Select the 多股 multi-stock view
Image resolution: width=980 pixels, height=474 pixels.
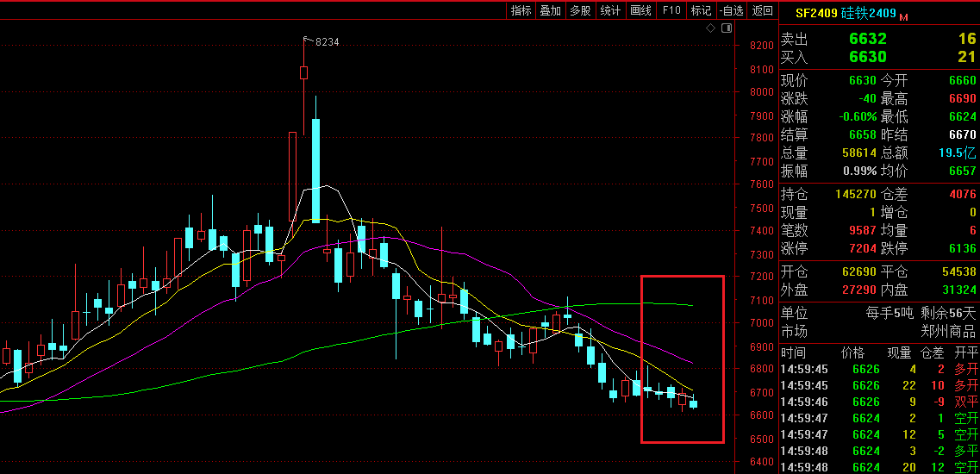[580, 11]
